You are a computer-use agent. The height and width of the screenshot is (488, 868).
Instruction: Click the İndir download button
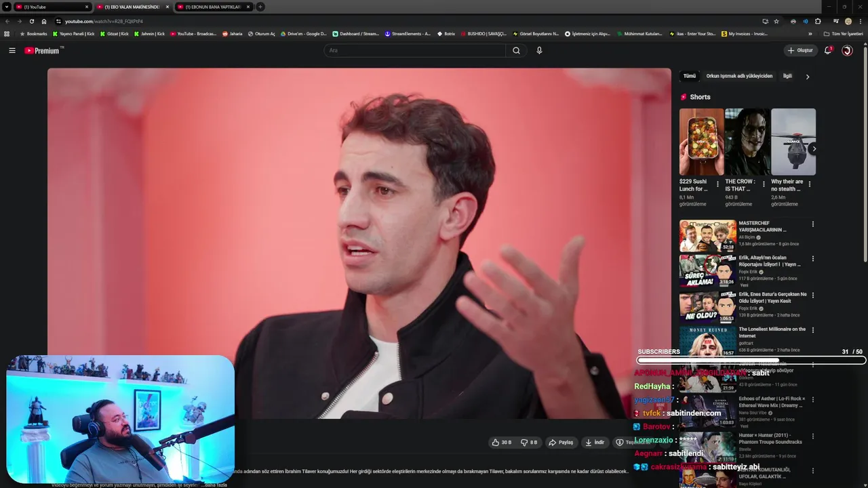[x=595, y=442]
